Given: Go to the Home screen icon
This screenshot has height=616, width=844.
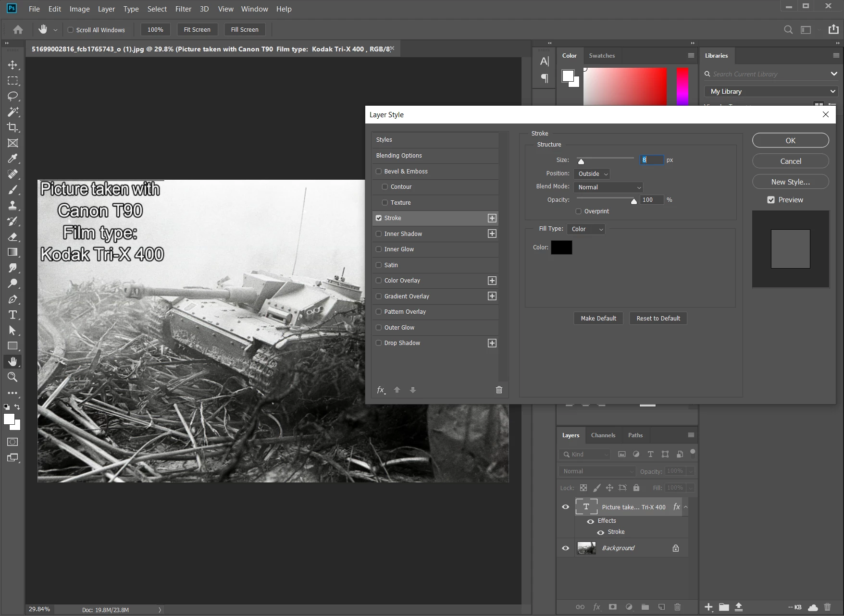Looking at the screenshot, I should point(18,30).
